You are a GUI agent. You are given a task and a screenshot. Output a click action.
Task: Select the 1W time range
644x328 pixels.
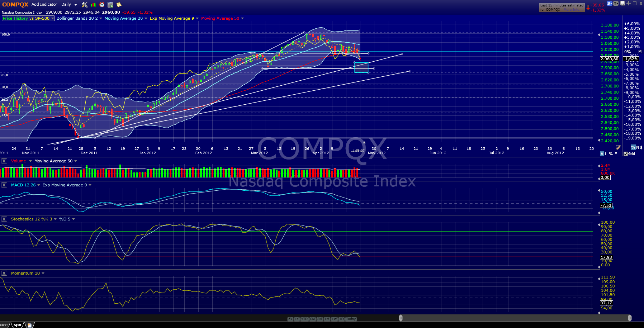[x=334, y=319]
